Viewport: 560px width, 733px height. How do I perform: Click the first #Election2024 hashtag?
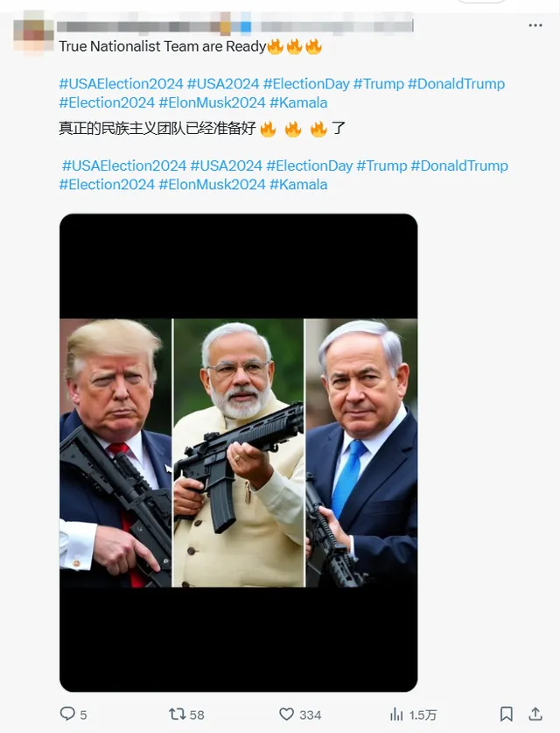(x=107, y=102)
